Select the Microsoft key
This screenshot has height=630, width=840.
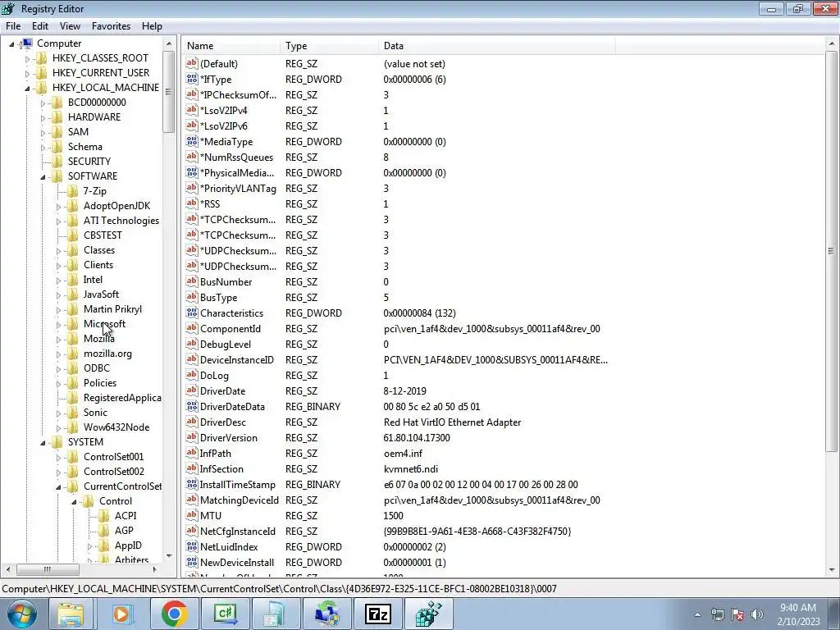click(x=104, y=323)
